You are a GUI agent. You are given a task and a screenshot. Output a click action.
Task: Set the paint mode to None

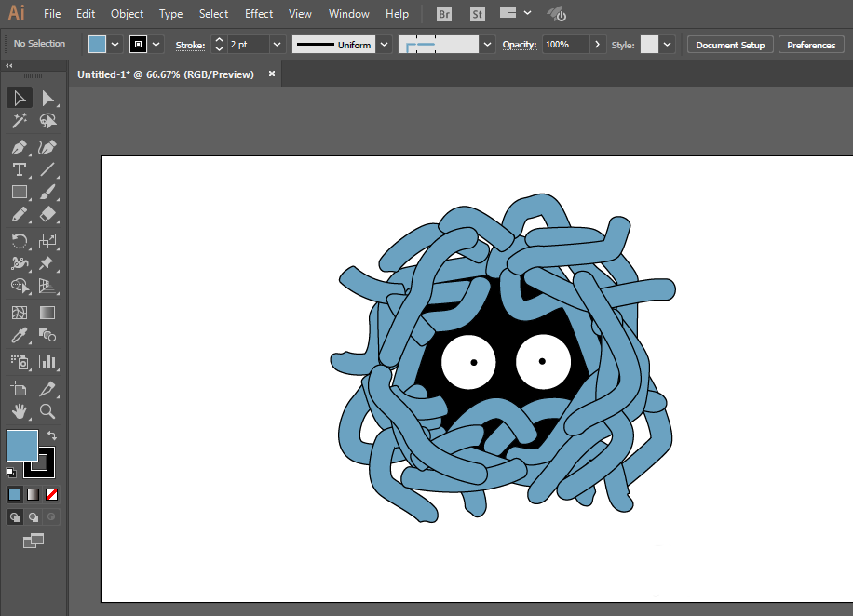coord(51,494)
